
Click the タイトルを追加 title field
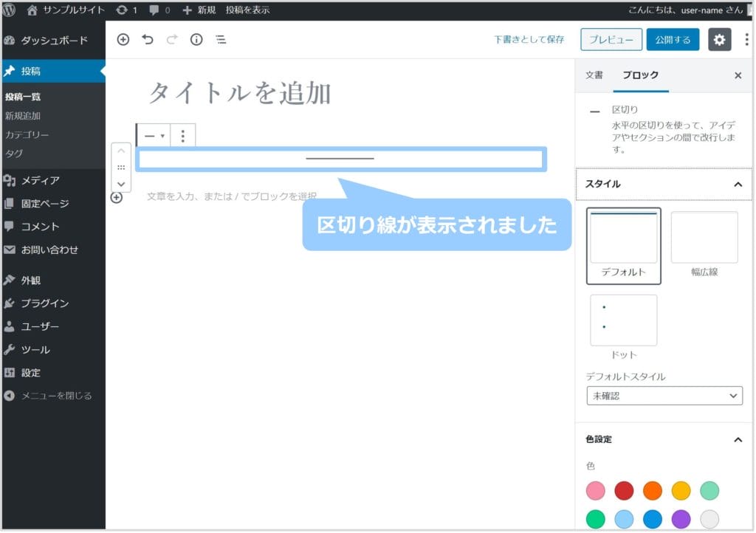tap(240, 94)
